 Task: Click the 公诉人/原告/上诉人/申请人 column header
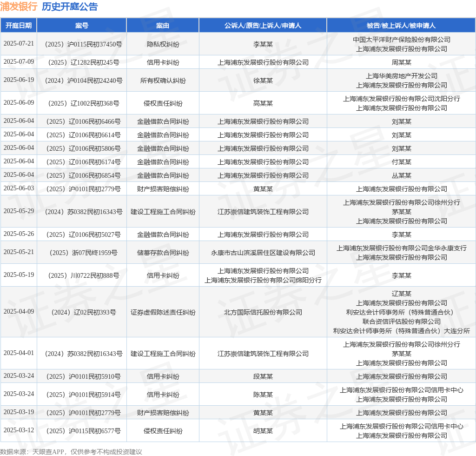point(263,26)
